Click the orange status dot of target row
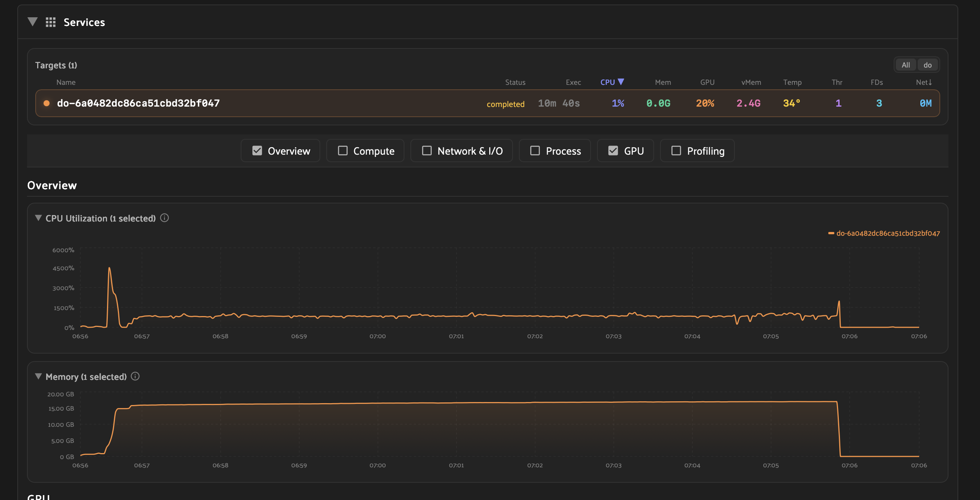 point(47,103)
